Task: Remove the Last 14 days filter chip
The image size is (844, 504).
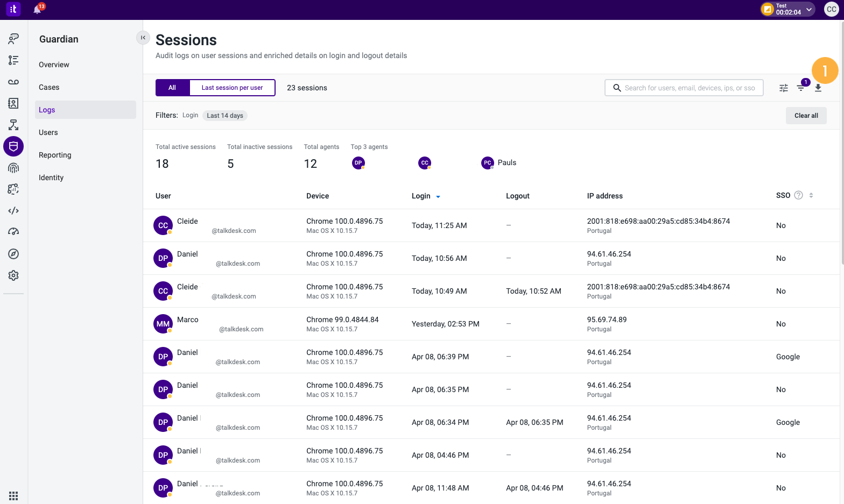Action: [x=225, y=116]
